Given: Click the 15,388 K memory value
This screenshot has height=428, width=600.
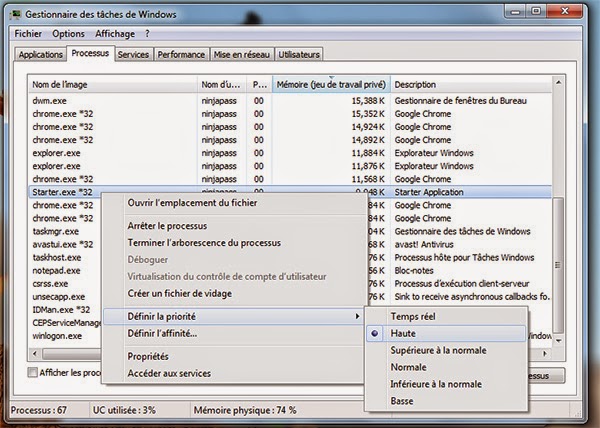Looking at the screenshot, I should tap(368, 101).
